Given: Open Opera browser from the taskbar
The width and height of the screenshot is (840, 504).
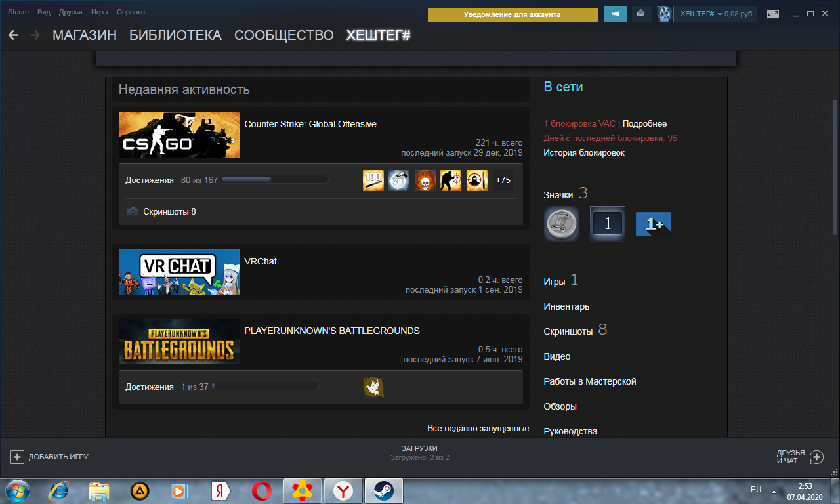Looking at the screenshot, I should coord(262,490).
